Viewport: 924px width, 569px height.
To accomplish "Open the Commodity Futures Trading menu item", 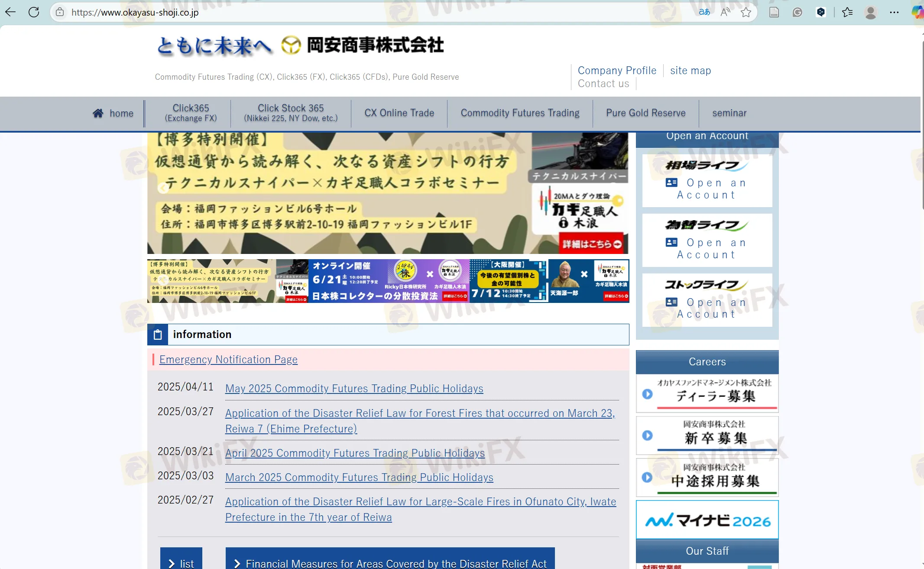I will point(520,113).
